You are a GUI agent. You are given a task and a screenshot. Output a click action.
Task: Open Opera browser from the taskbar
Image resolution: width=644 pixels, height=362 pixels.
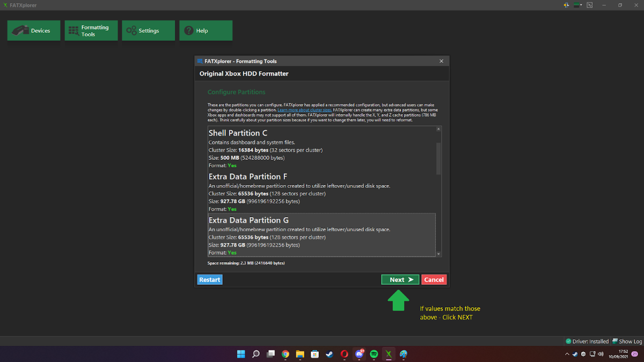click(x=345, y=354)
